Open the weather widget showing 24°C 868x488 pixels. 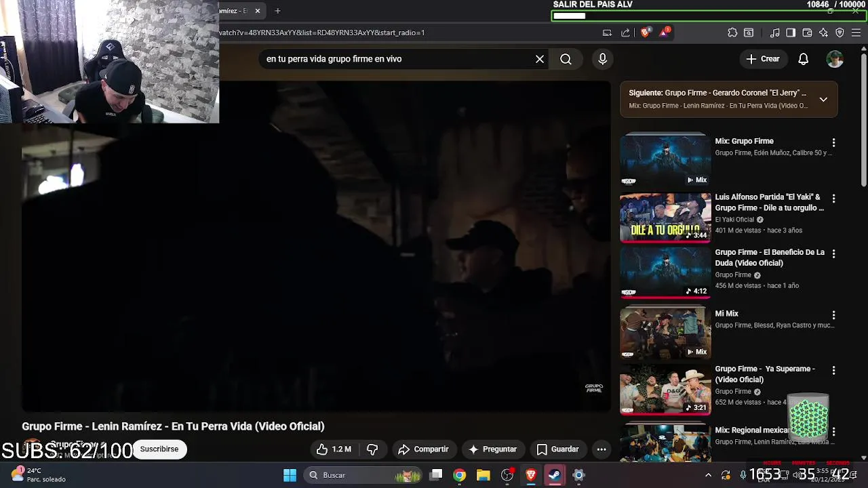38,474
